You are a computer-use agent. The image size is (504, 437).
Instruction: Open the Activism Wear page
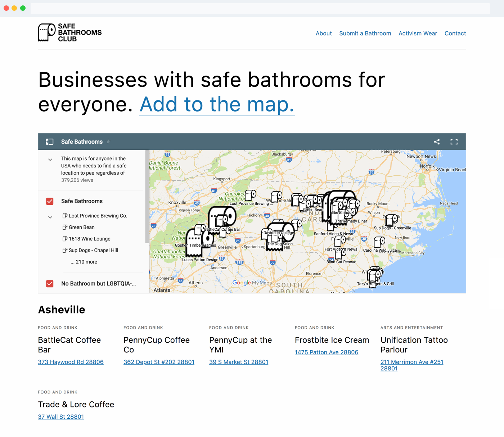point(418,33)
